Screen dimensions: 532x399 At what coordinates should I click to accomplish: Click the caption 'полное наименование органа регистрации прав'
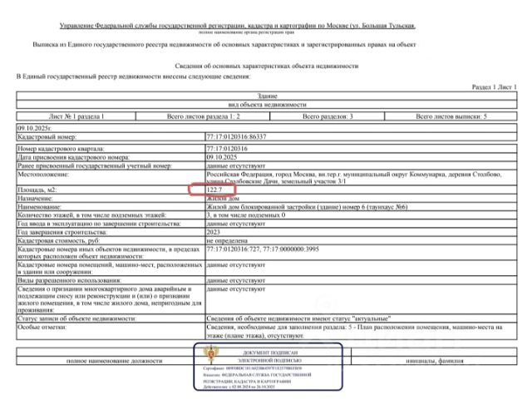coord(246,32)
